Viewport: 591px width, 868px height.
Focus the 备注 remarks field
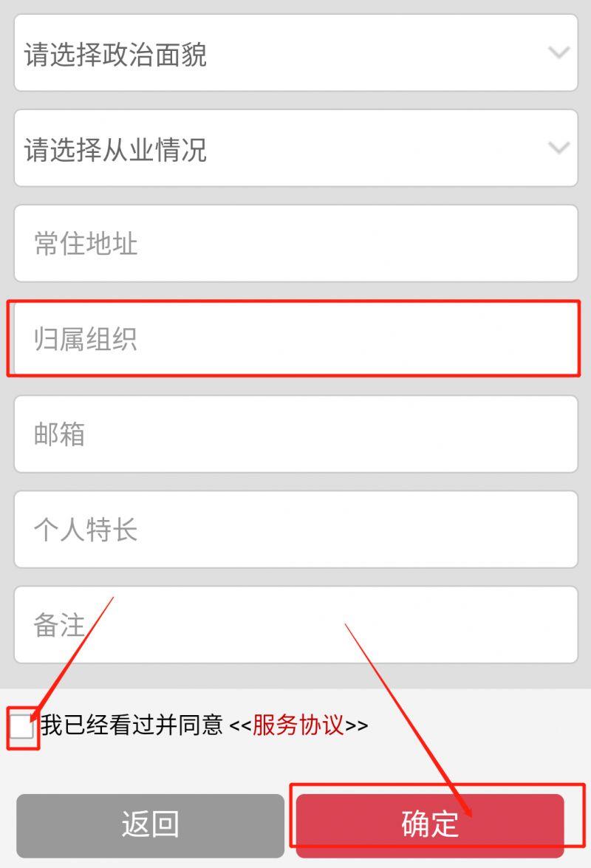[295, 624]
